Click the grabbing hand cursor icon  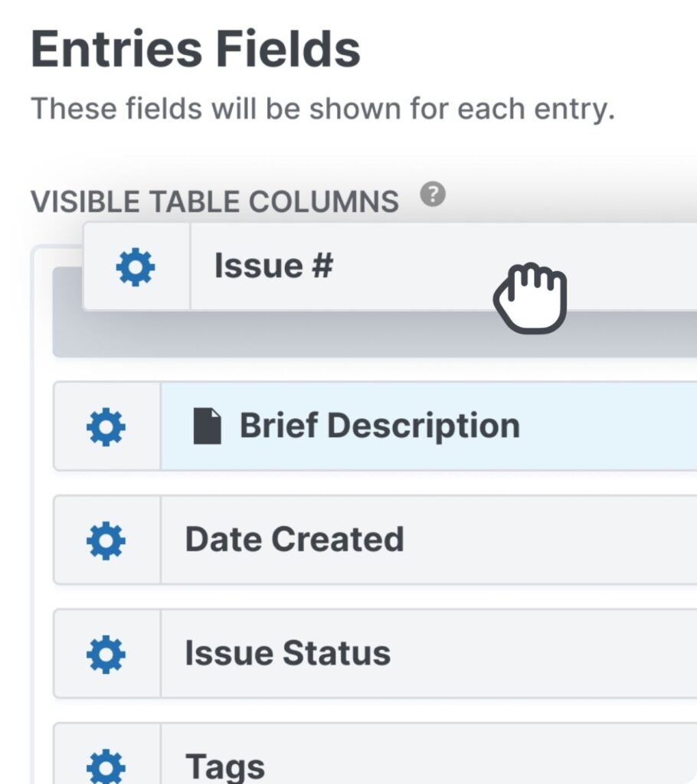(530, 297)
